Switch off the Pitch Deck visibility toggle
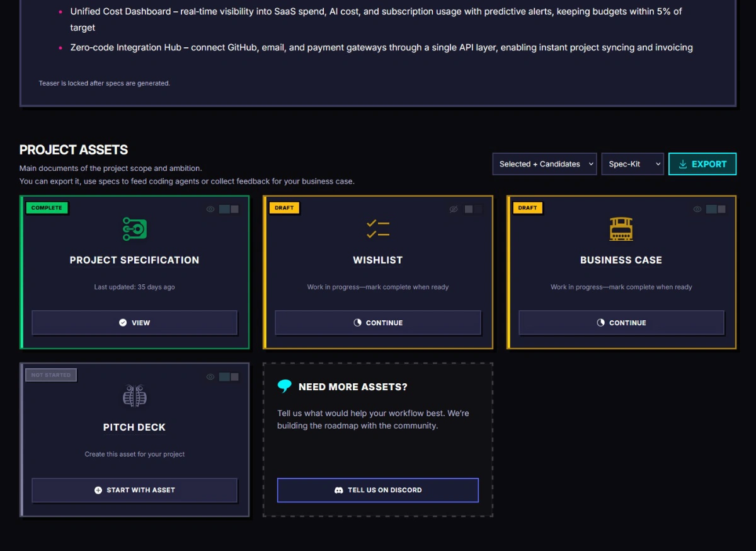 point(229,377)
